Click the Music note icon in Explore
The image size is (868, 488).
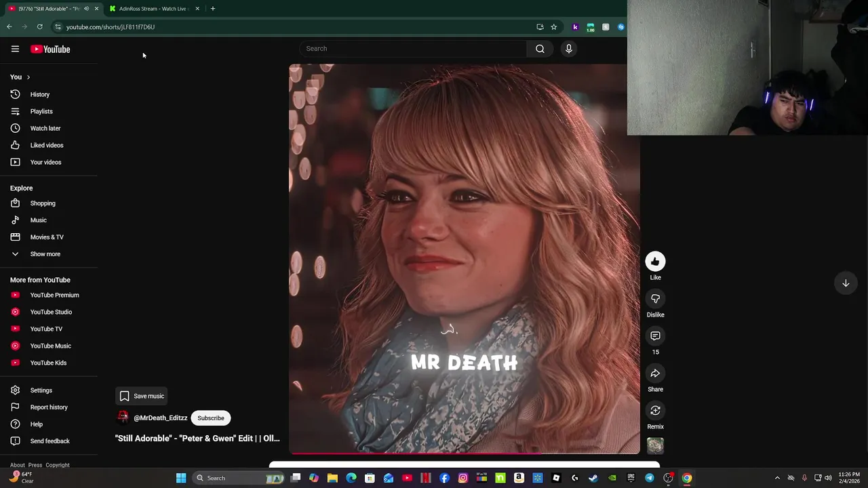pyautogui.click(x=15, y=220)
